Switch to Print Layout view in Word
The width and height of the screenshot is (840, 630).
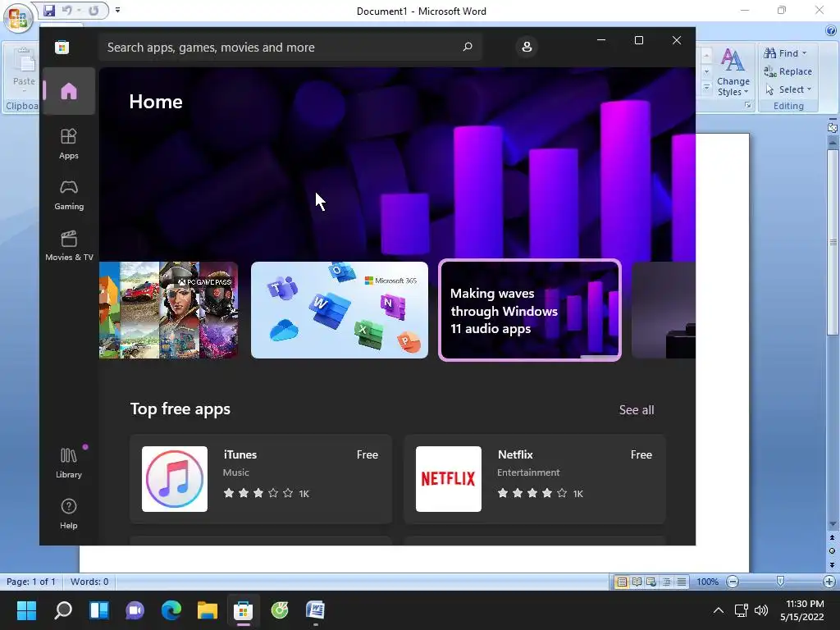point(622,582)
